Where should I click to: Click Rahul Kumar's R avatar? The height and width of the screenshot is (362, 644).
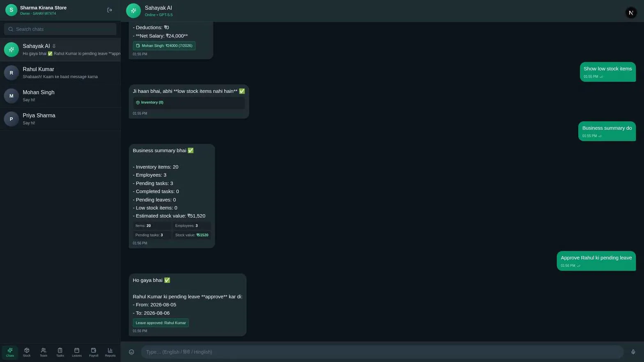coord(11,73)
